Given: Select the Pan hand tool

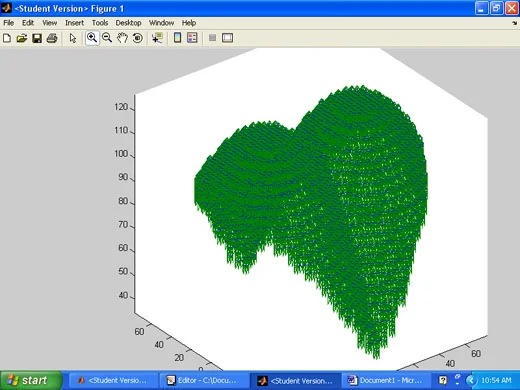Looking at the screenshot, I should click(122, 38).
